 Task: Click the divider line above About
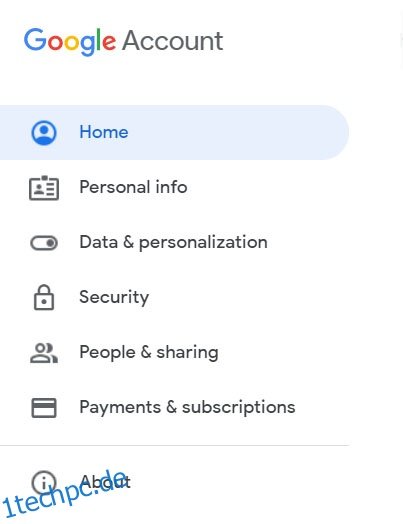point(174,445)
